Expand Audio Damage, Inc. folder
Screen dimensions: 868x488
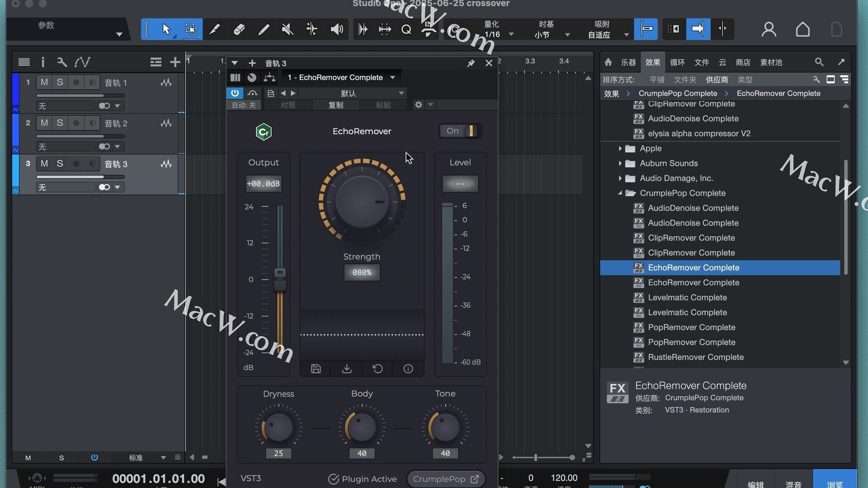click(x=620, y=178)
